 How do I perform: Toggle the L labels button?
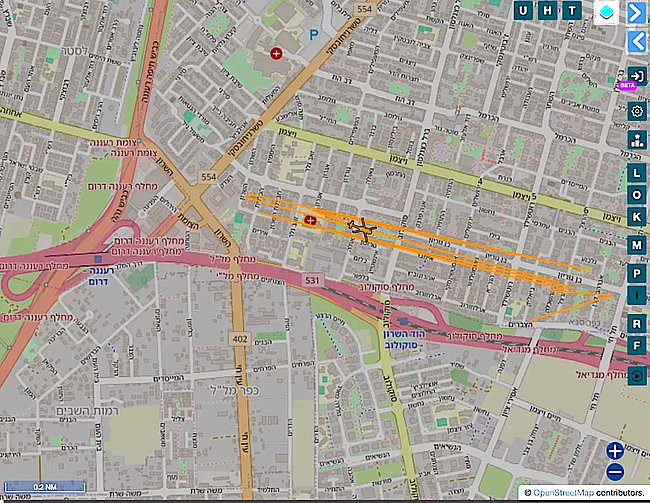tap(636, 170)
